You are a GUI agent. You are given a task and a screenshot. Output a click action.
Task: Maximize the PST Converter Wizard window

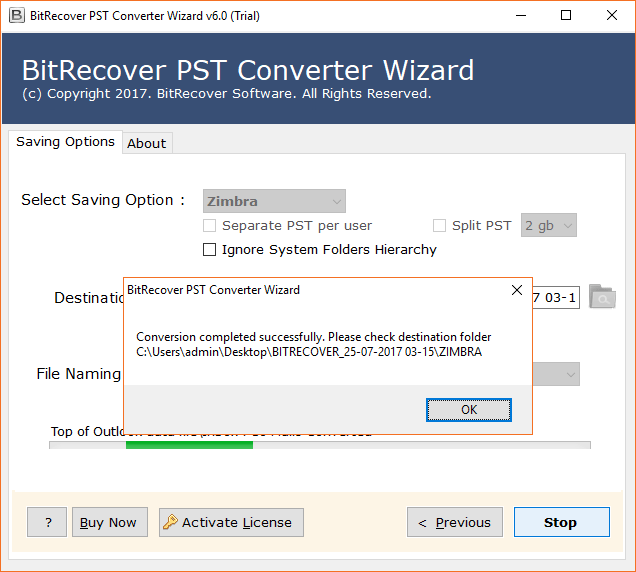click(566, 16)
